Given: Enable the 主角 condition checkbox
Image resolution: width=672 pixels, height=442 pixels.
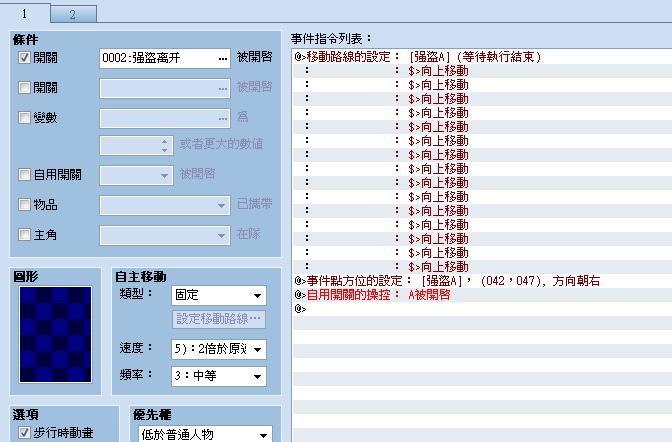Looking at the screenshot, I should point(24,235).
